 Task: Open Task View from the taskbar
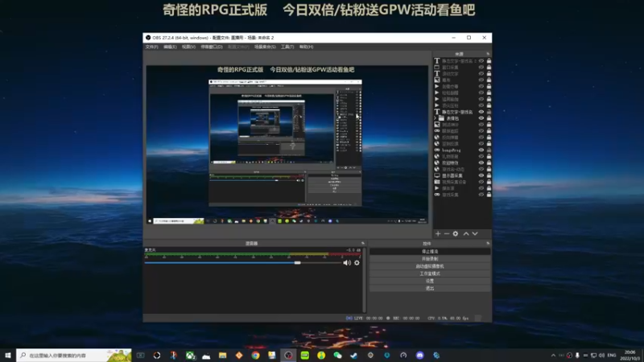[x=140, y=356]
